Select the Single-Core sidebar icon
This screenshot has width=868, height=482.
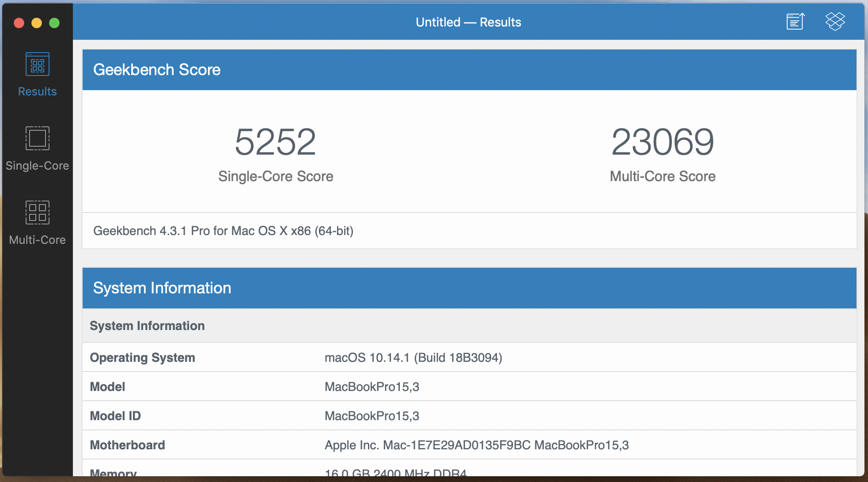click(37, 138)
